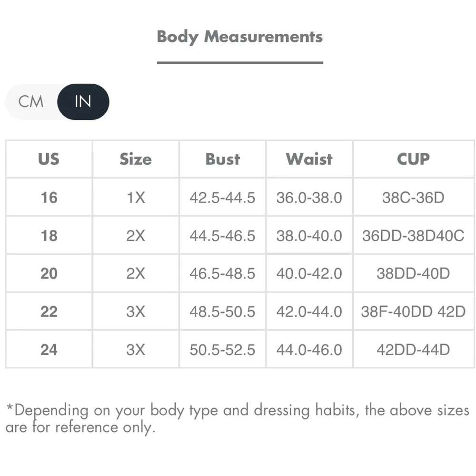Switch units to CM

pyautogui.click(x=31, y=101)
